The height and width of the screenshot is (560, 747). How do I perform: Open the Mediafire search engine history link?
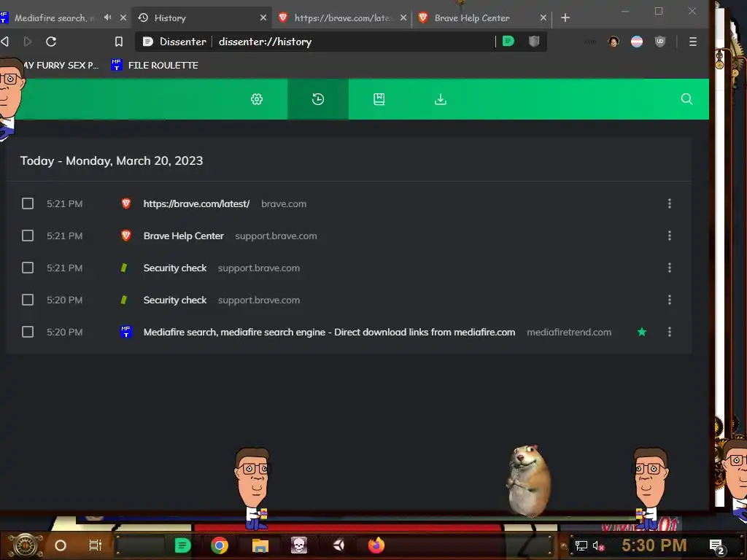tap(329, 332)
